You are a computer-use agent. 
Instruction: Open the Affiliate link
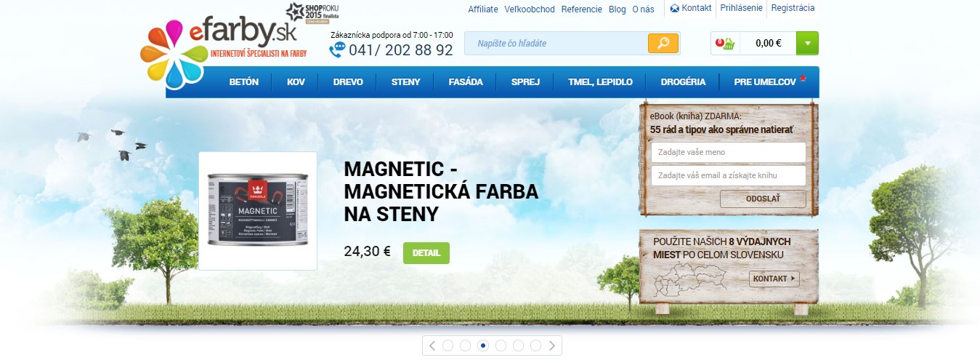point(483,9)
